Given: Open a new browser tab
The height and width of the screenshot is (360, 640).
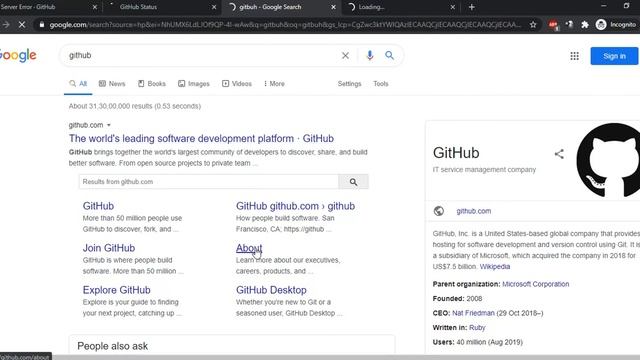Looking at the screenshot, I should coord(471,7).
